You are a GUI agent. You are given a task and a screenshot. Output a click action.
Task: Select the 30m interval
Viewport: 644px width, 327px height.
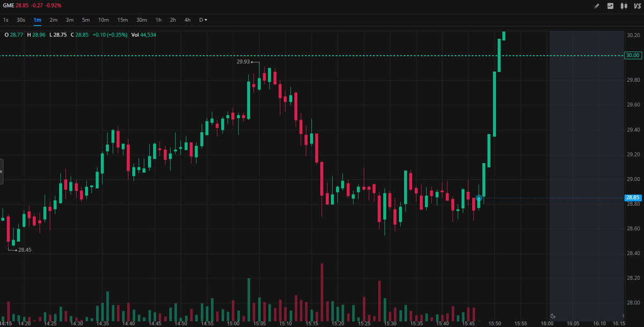(141, 19)
